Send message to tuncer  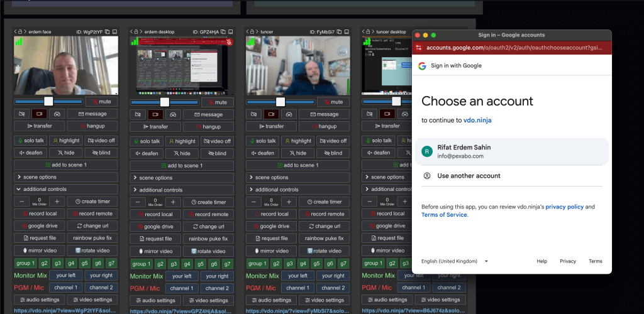pyautogui.click(x=325, y=114)
